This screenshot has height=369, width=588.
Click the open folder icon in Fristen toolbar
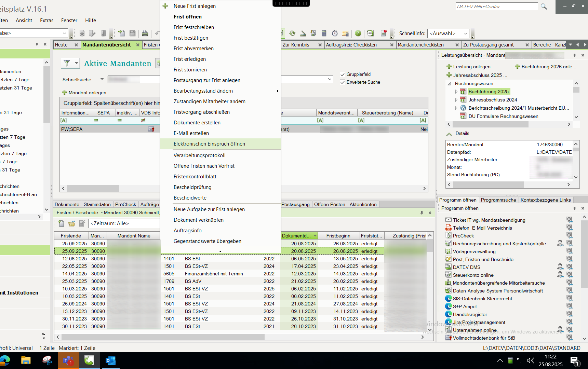[71, 223]
